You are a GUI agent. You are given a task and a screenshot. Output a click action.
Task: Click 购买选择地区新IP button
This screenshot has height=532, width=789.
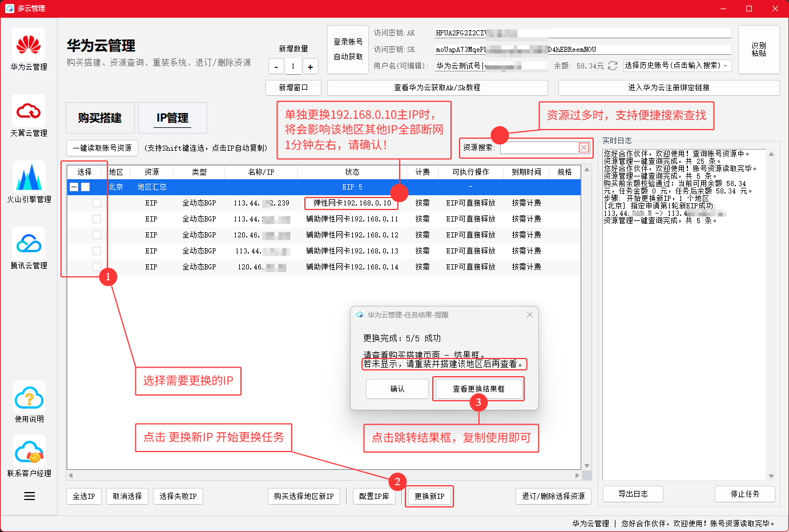tap(304, 497)
